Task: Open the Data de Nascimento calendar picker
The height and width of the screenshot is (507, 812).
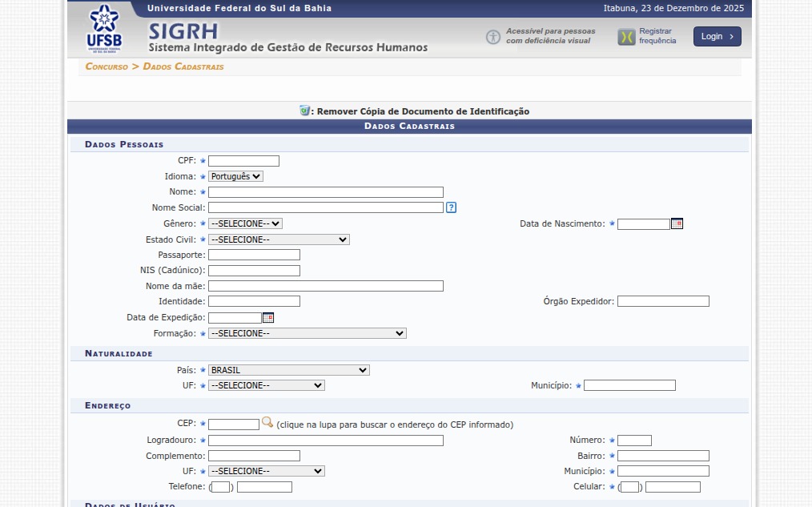Action: click(677, 224)
